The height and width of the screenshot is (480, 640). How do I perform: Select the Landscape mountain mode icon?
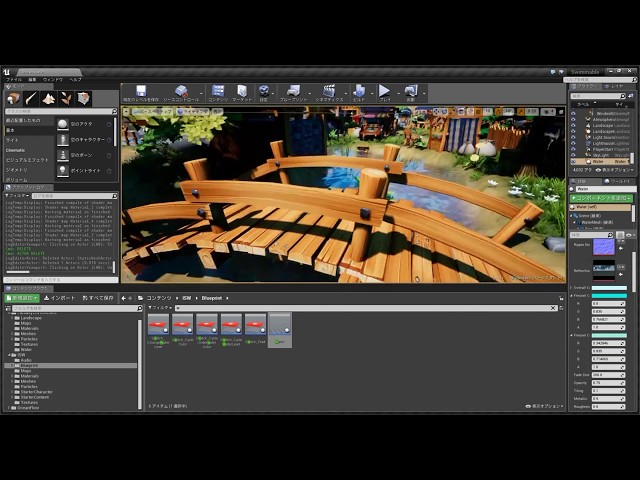49,98
